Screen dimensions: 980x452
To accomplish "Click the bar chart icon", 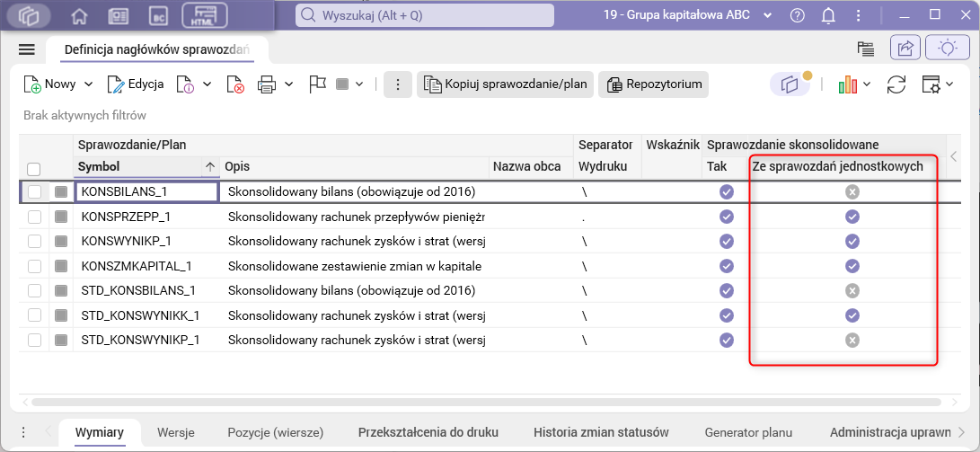I will (x=847, y=84).
